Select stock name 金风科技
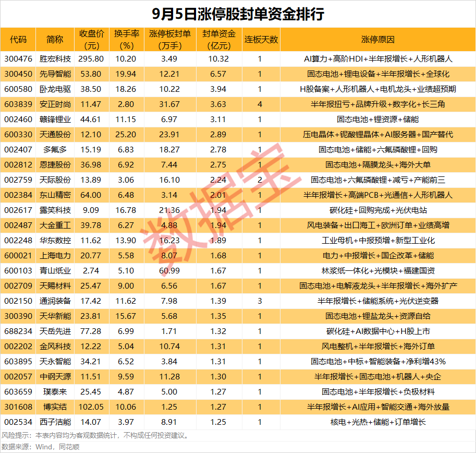This screenshot has height=453, width=476. (55, 347)
